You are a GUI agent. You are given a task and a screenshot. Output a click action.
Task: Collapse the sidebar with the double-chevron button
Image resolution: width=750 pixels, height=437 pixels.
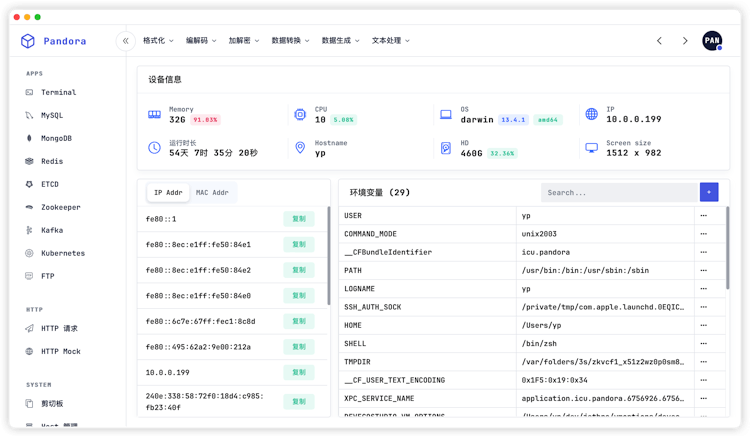tap(125, 41)
